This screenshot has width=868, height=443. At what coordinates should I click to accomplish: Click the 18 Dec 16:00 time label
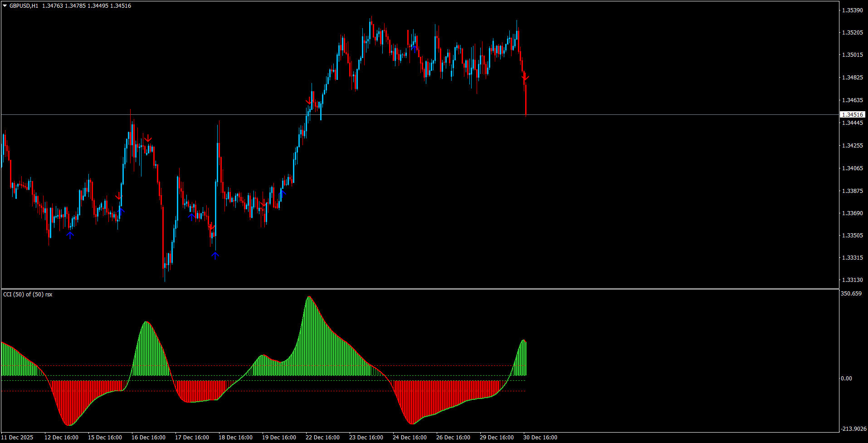235,438
